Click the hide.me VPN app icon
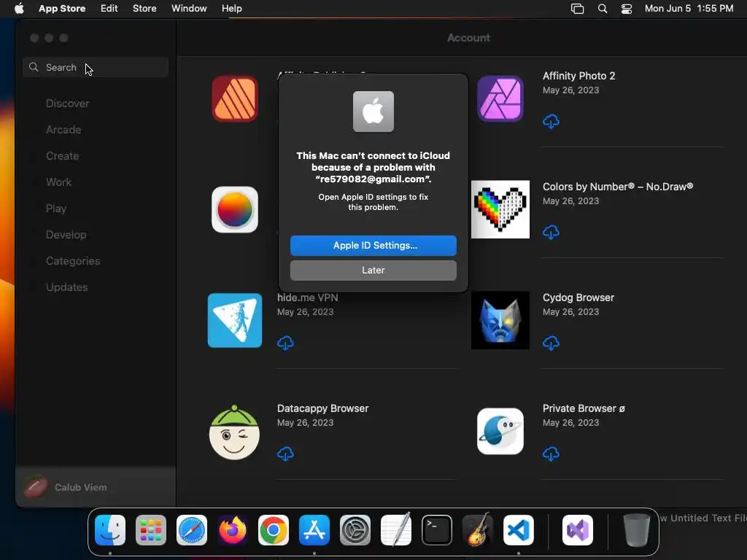The image size is (747, 560). (235, 320)
